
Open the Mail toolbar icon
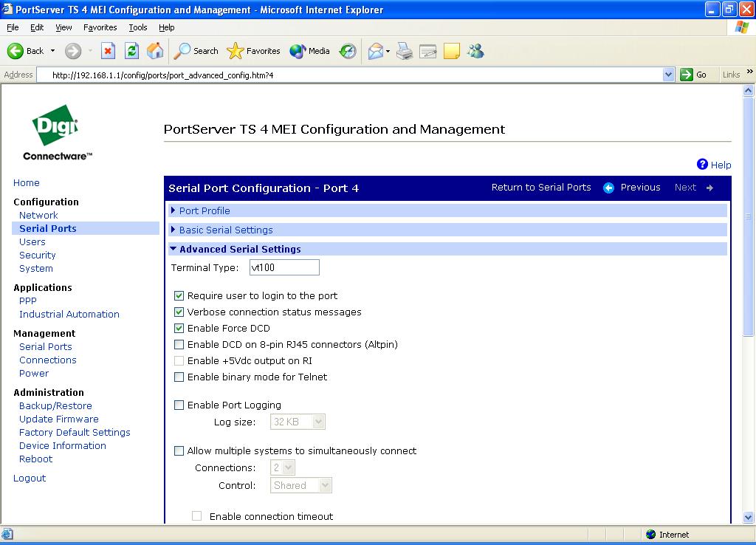point(376,51)
